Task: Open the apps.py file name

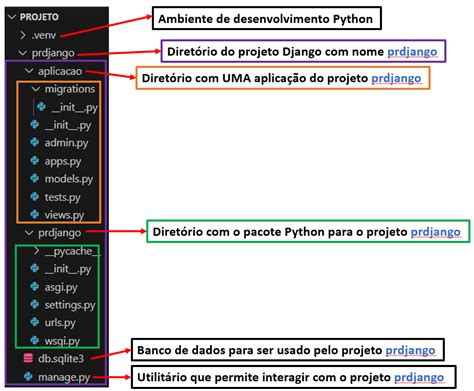Action: click(63, 161)
